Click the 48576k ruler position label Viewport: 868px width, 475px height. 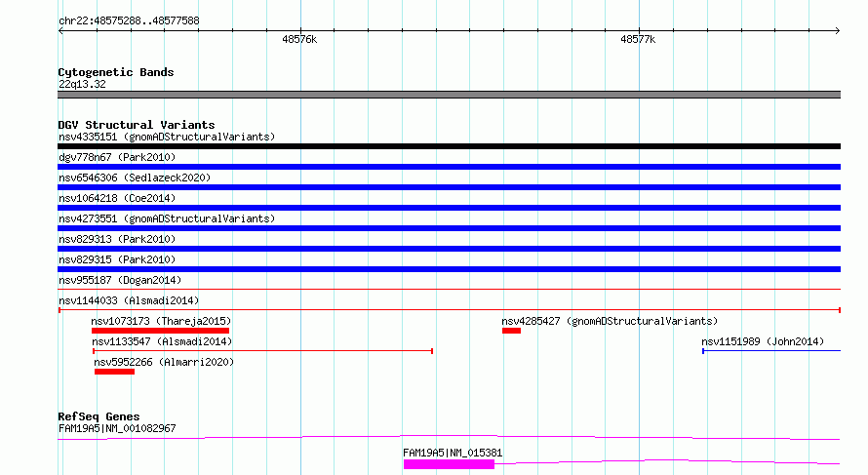coord(299,39)
